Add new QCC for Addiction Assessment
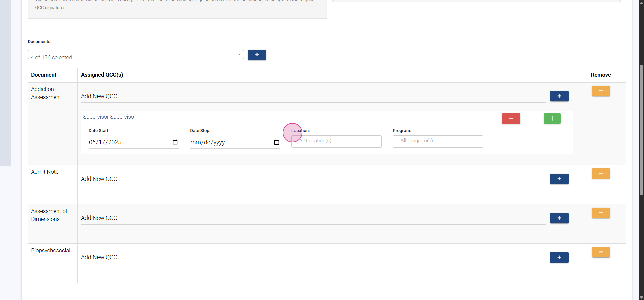644x300 pixels. pyautogui.click(x=559, y=96)
